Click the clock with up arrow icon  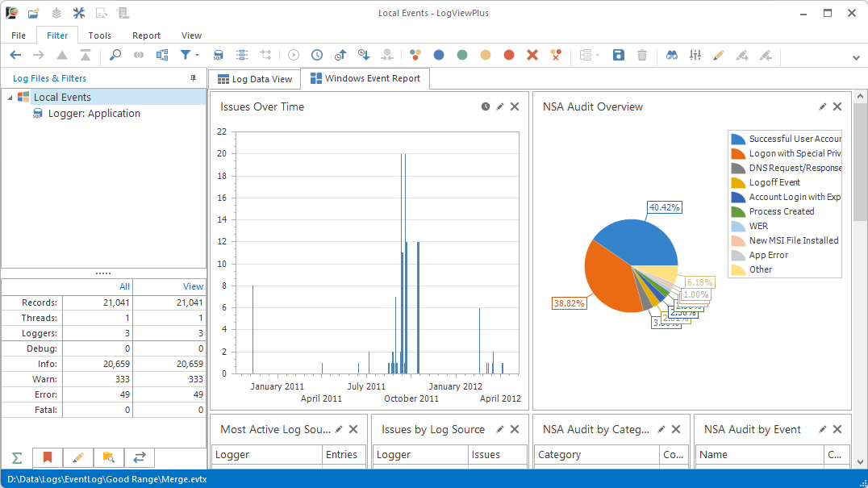click(340, 55)
